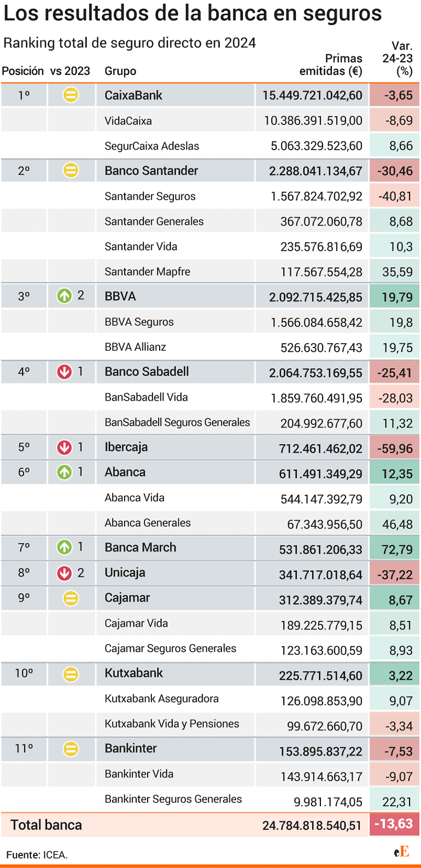Click the yellow equal icon beside Kutxabank

click(71, 674)
